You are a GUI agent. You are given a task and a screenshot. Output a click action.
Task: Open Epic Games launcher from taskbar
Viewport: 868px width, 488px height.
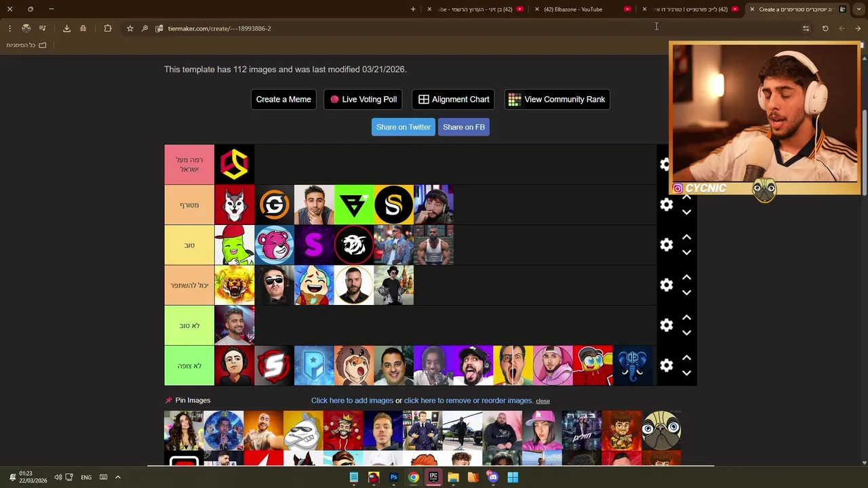[433, 477]
